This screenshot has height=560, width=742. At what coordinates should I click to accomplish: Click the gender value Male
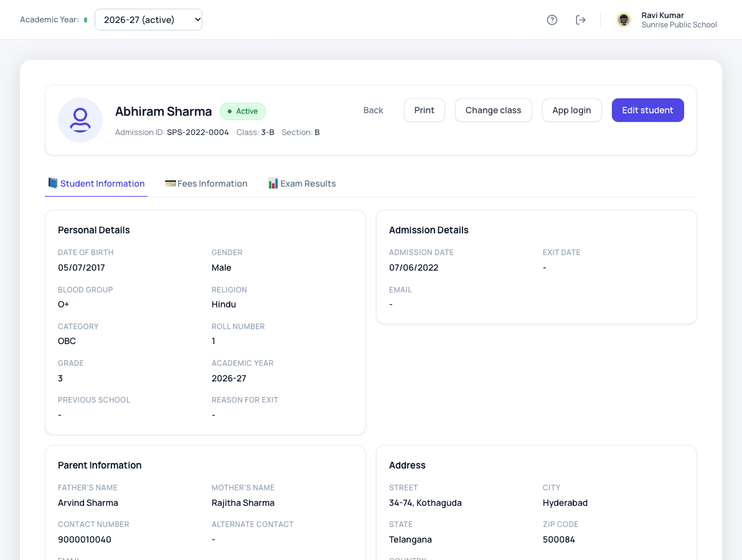222,268
